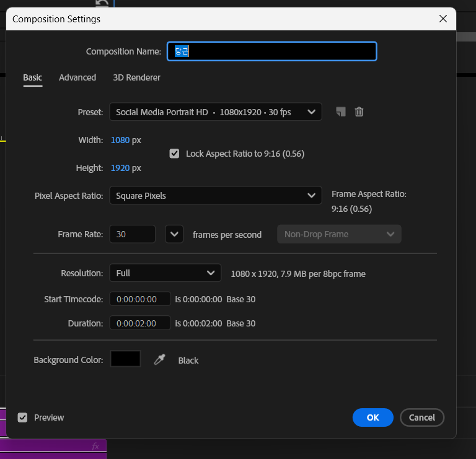Expand the Pixel Aspect Ratio dropdown
The width and height of the screenshot is (476, 459).
215,196
